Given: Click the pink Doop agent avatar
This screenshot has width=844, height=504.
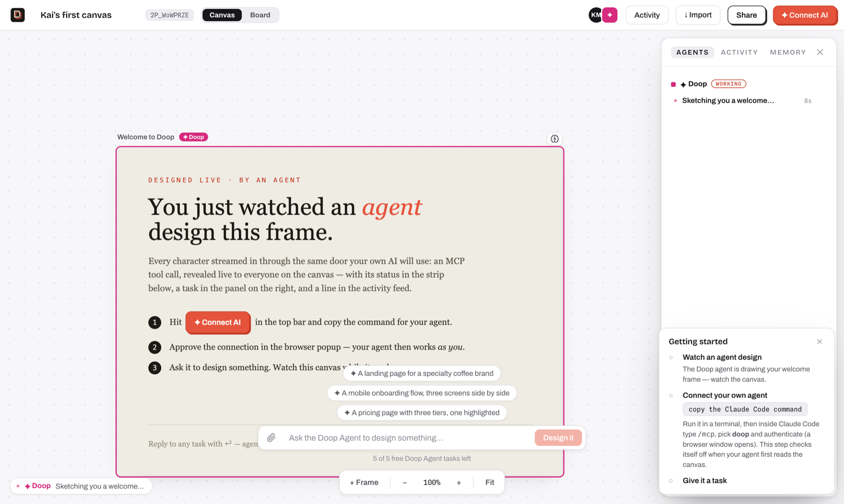Looking at the screenshot, I should click(x=610, y=15).
